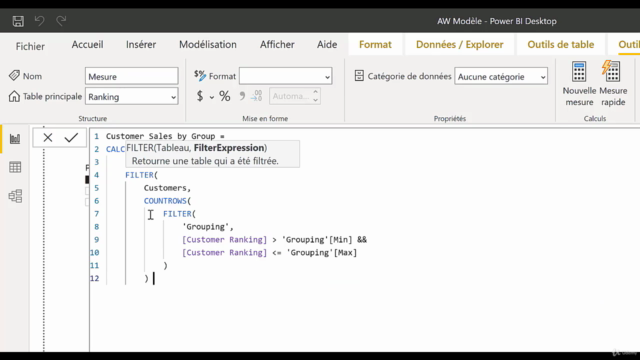Image resolution: width=640 pixels, height=360 pixels.
Task: Toggle thousands separator comma
Action: click(242, 96)
